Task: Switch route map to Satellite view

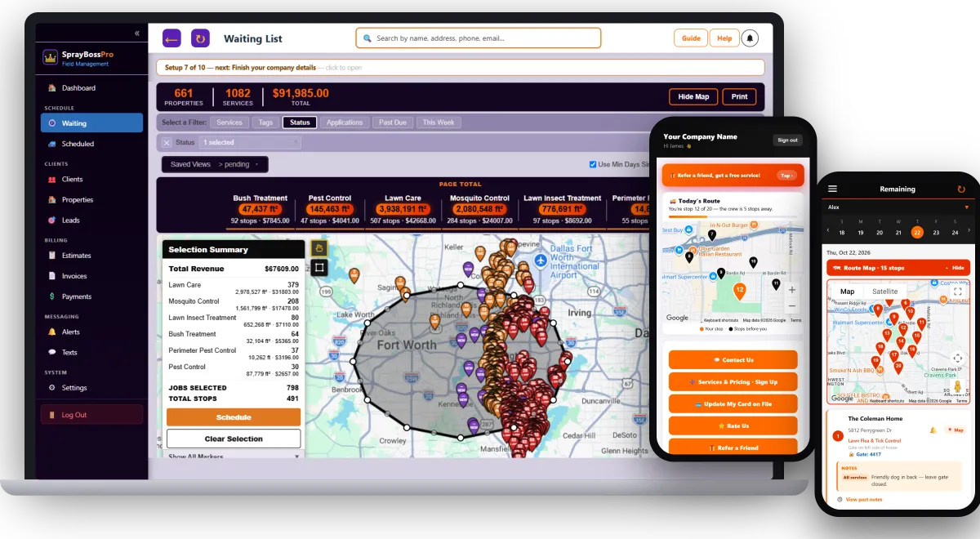Action: [x=884, y=291]
